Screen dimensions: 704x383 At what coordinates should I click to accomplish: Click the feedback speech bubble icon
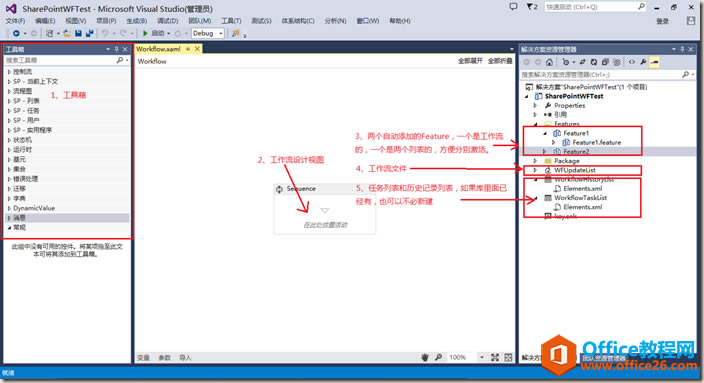click(x=513, y=7)
